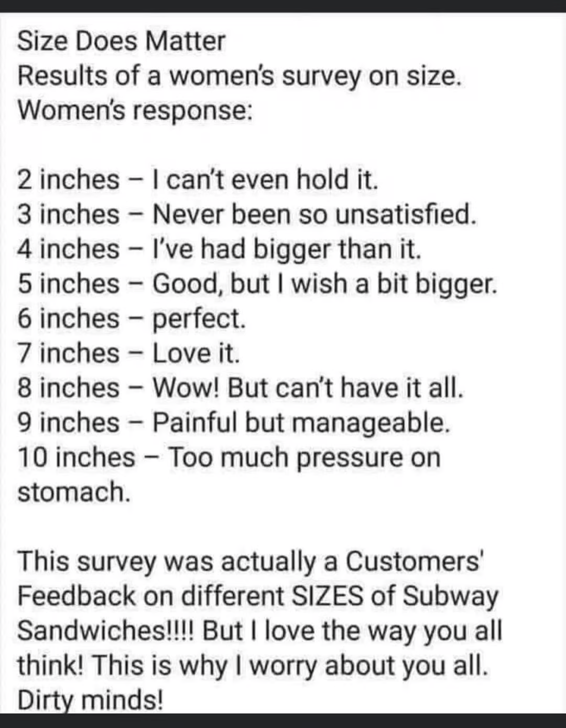Viewport: 566px width, 728px height.
Task: Click the word "Subway"
Action: tap(451, 596)
